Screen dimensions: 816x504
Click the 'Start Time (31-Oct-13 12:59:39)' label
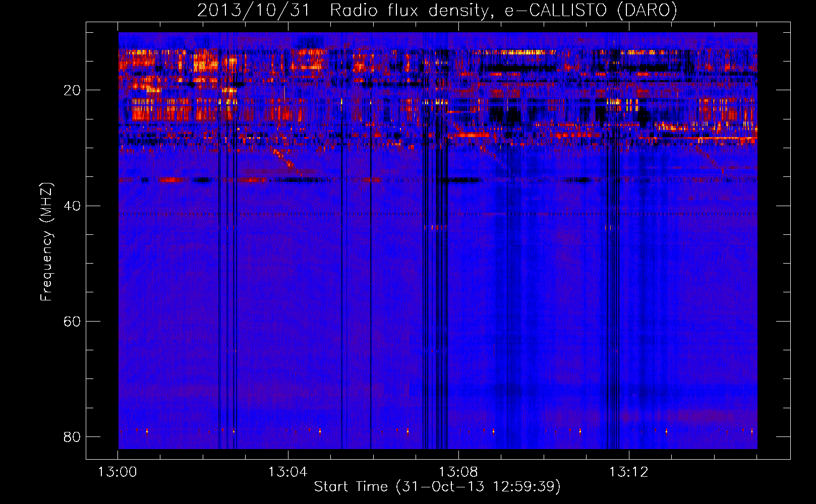tap(437, 487)
